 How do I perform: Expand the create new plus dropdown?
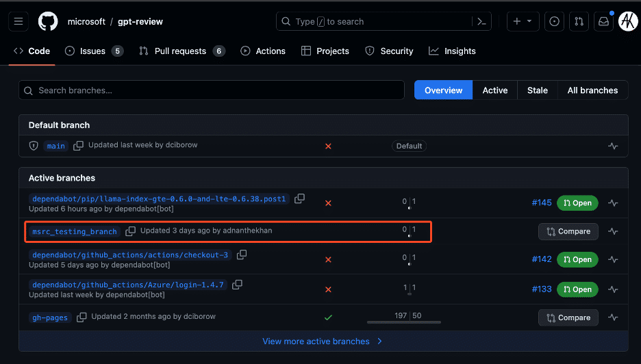click(523, 21)
